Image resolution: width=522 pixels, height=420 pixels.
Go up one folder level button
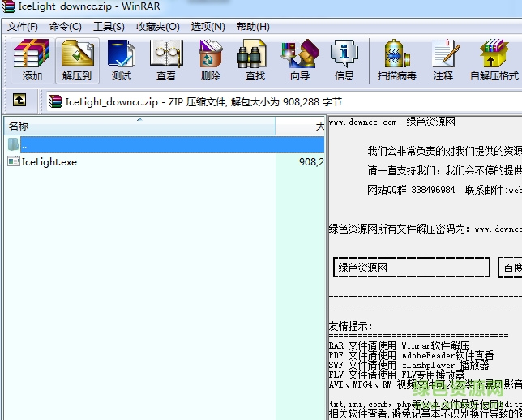pyautogui.click(x=19, y=101)
